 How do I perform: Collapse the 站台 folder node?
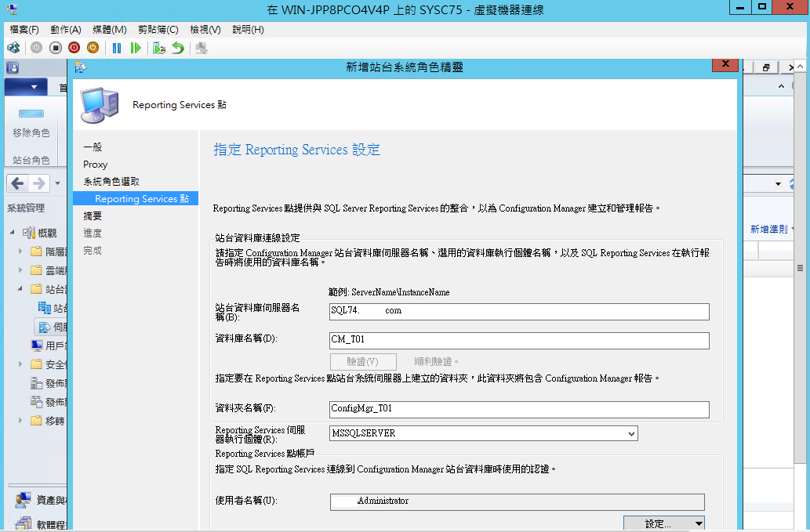click(20, 288)
